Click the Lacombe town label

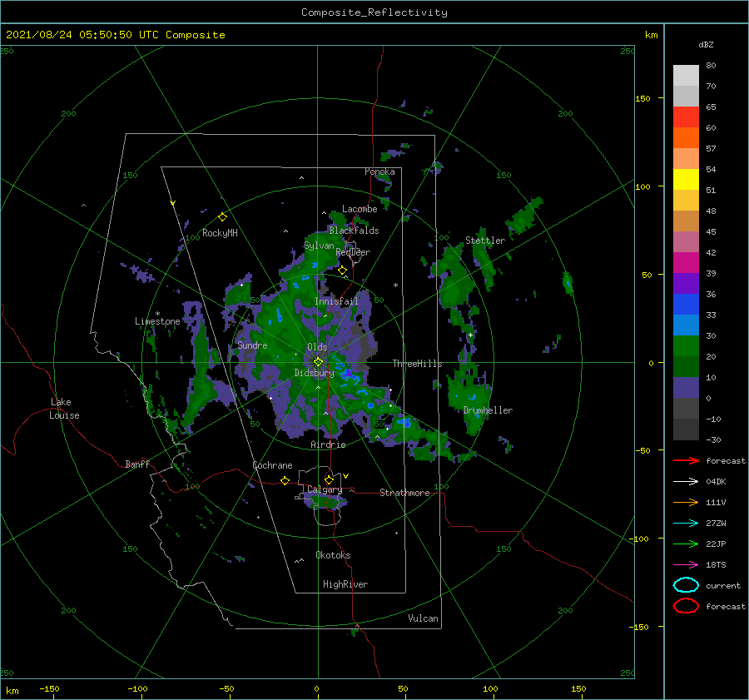click(360, 209)
